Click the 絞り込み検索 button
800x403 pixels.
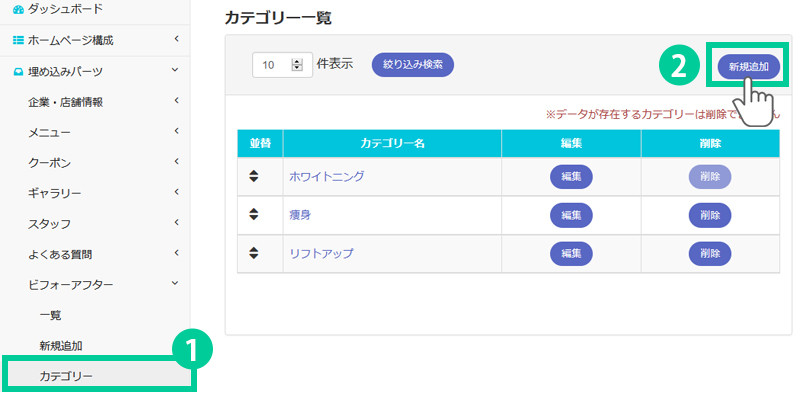(x=412, y=65)
